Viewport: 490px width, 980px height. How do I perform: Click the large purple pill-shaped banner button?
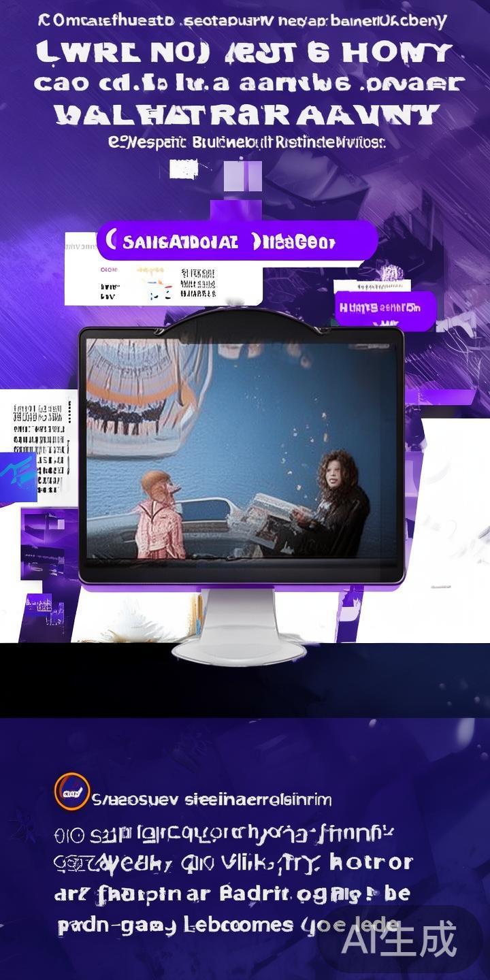(237, 241)
